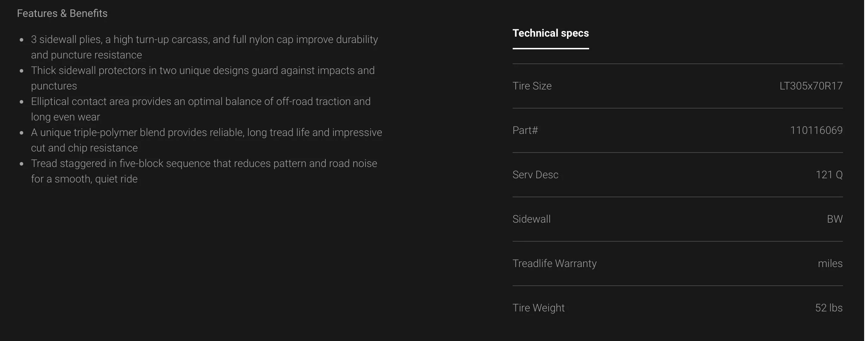
Task: Click the Part# spec label
Action: pos(525,130)
